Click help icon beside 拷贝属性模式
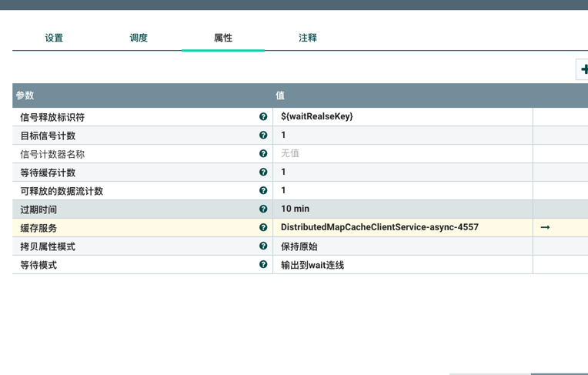The height and width of the screenshot is (375, 588). tap(263, 246)
